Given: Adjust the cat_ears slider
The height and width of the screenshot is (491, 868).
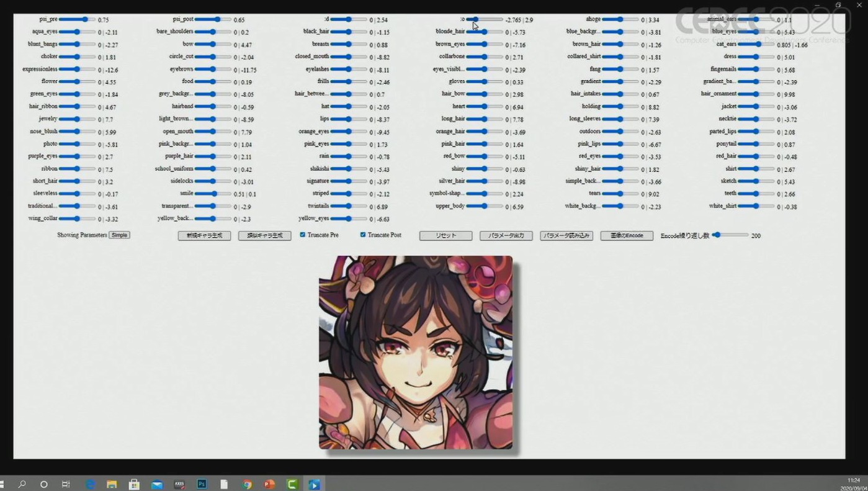Looking at the screenshot, I should tap(756, 44).
